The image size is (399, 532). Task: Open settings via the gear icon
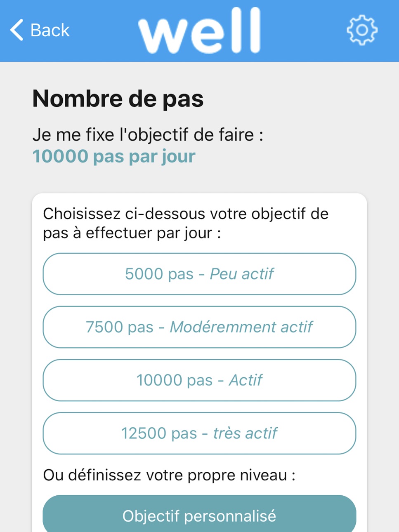362,30
